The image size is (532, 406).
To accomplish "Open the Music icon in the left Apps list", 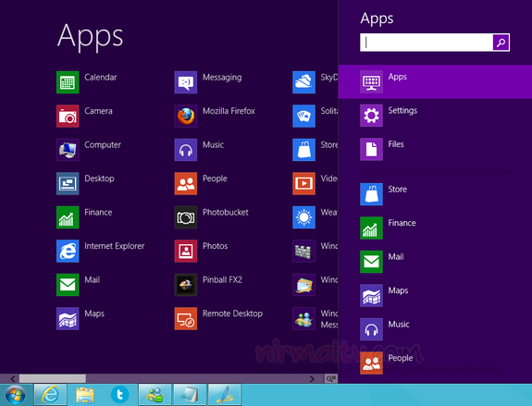I will click(186, 150).
